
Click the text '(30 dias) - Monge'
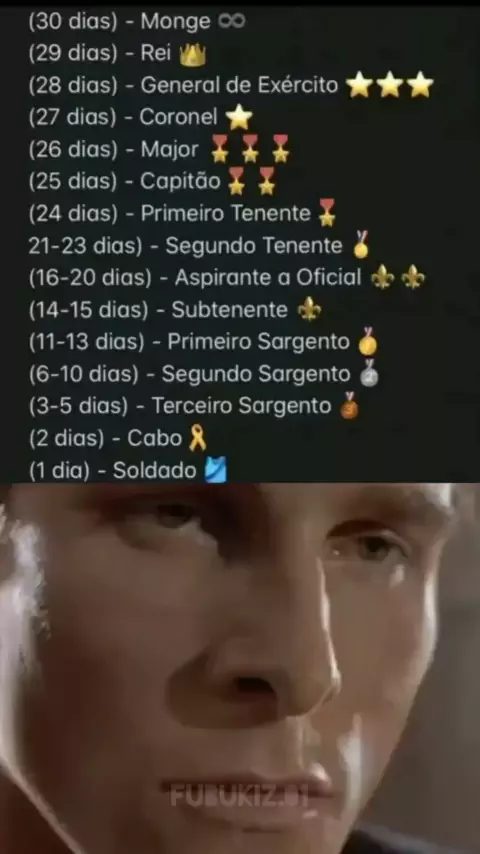coord(119,22)
